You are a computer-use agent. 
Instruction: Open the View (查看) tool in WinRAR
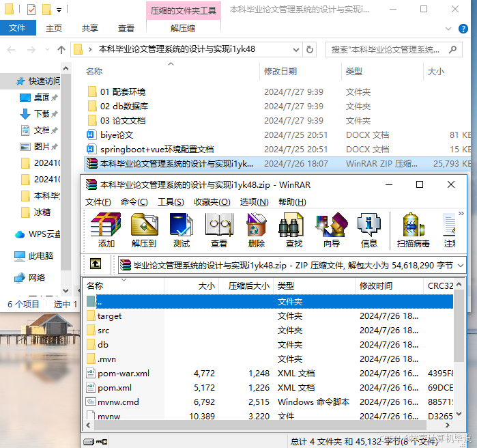[x=219, y=229]
